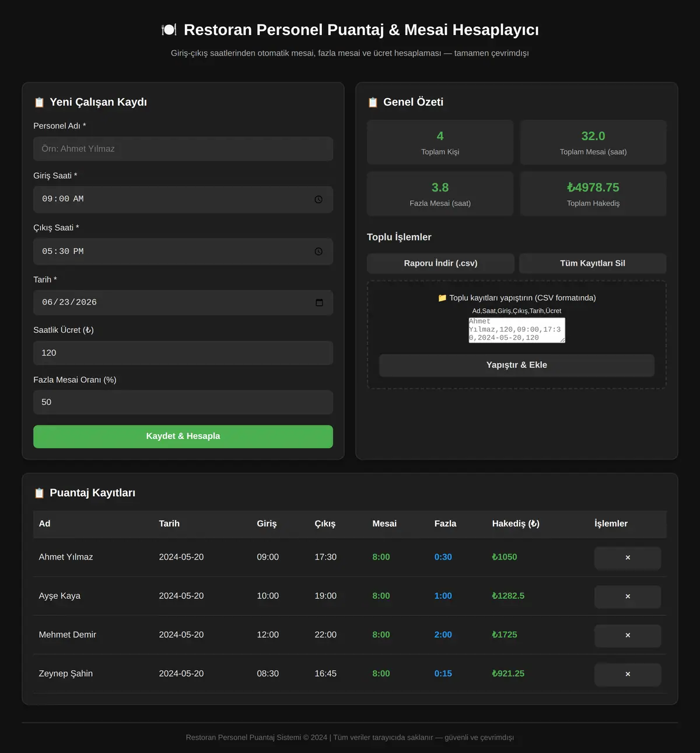Click the Toplu İşlemler heading
This screenshot has width=700, height=753.
point(399,237)
